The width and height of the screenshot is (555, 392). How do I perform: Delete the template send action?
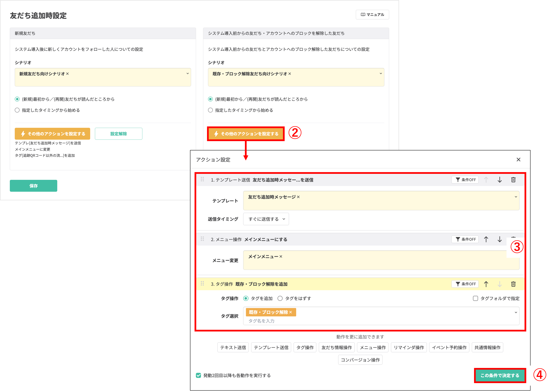[x=513, y=180]
